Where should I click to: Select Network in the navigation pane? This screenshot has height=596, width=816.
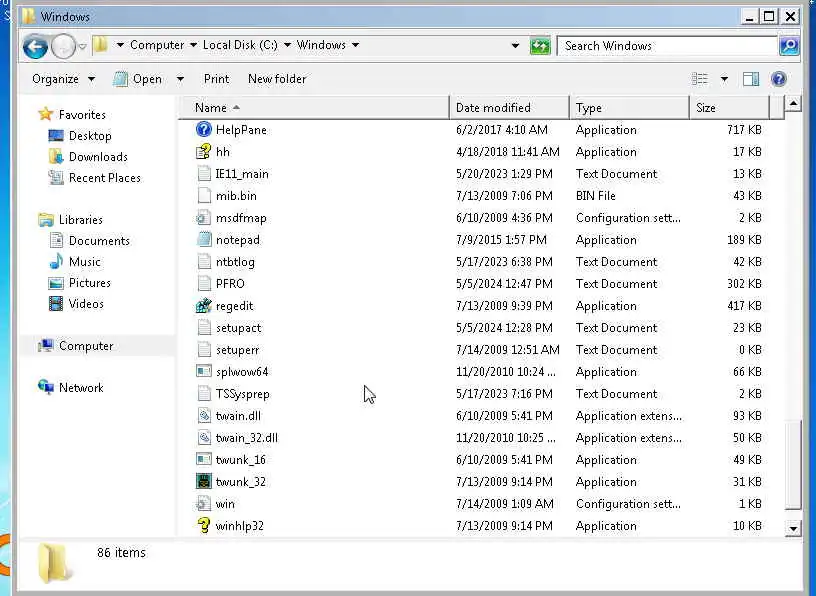pos(81,388)
